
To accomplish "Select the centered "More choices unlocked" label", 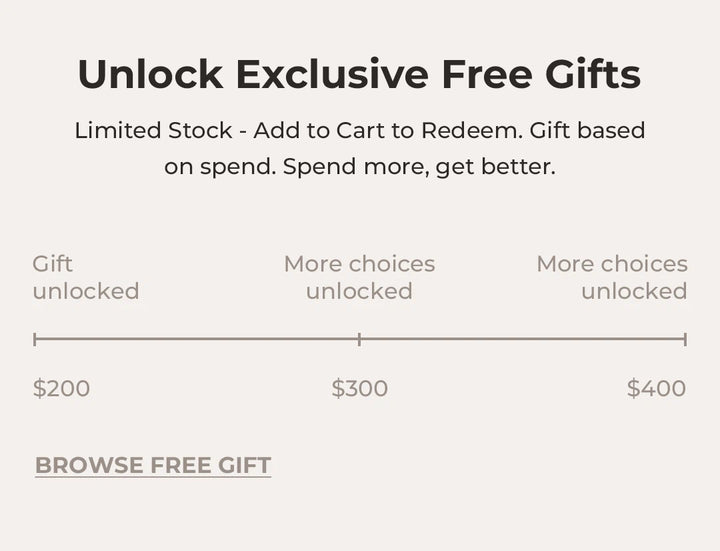I will click(x=359, y=278).
